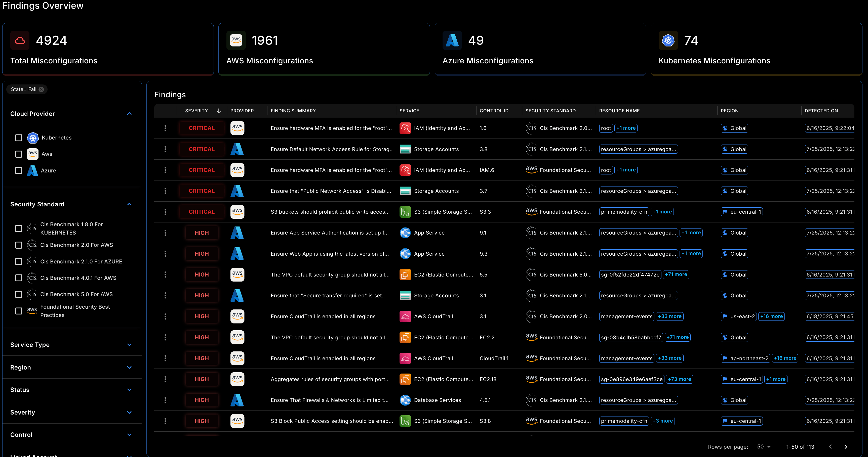The height and width of the screenshot is (457, 868).
Task: Click S3 service icon in S3.3 row
Action: (x=405, y=212)
